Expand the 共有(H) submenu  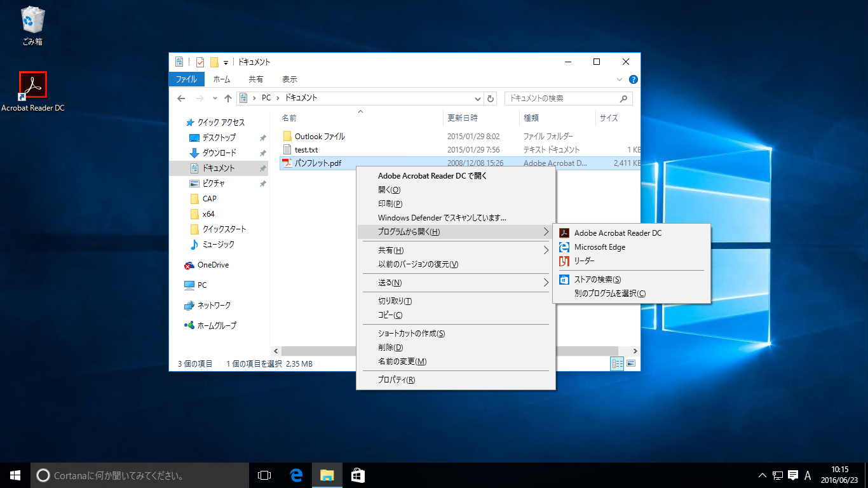click(456, 250)
